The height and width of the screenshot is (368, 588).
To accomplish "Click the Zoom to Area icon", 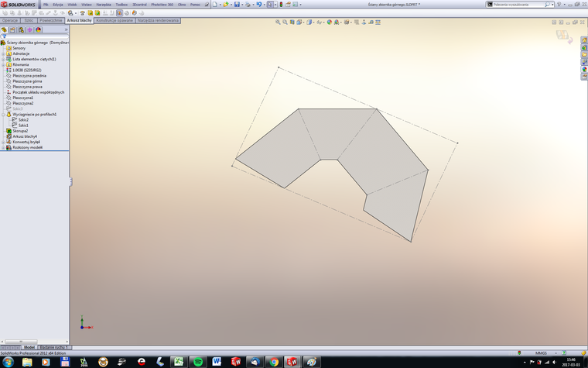I will pos(285,22).
